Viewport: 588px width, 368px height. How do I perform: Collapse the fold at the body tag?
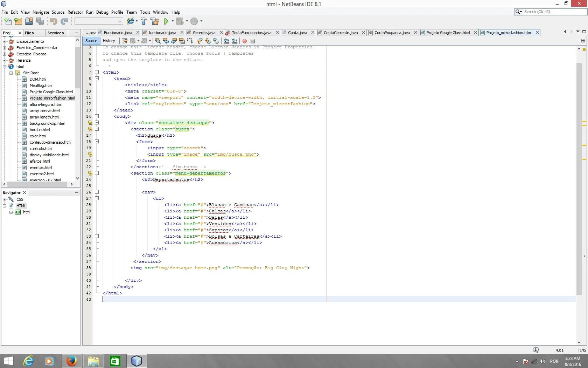[x=97, y=116]
